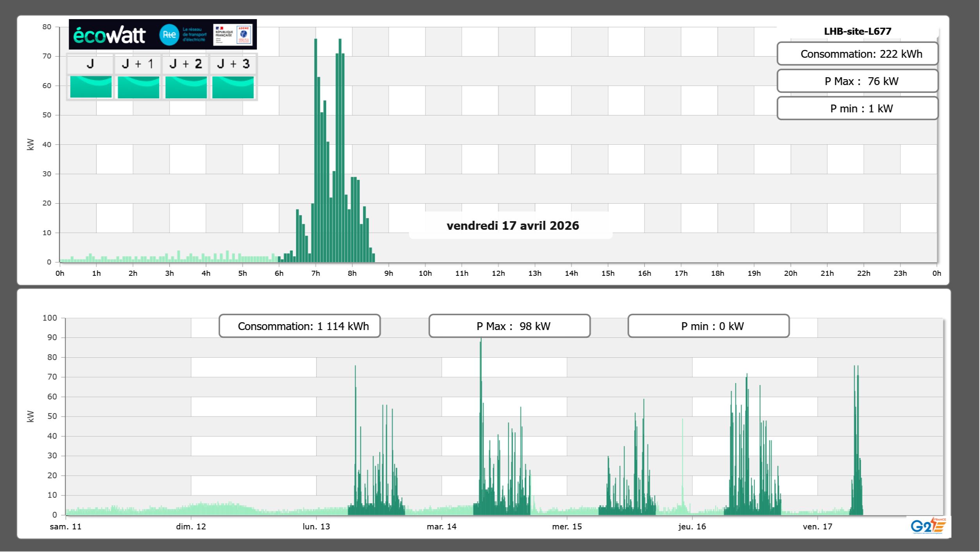The width and height of the screenshot is (980, 552).
Task: Click the P Max : 98 kW box
Action: point(509,326)
